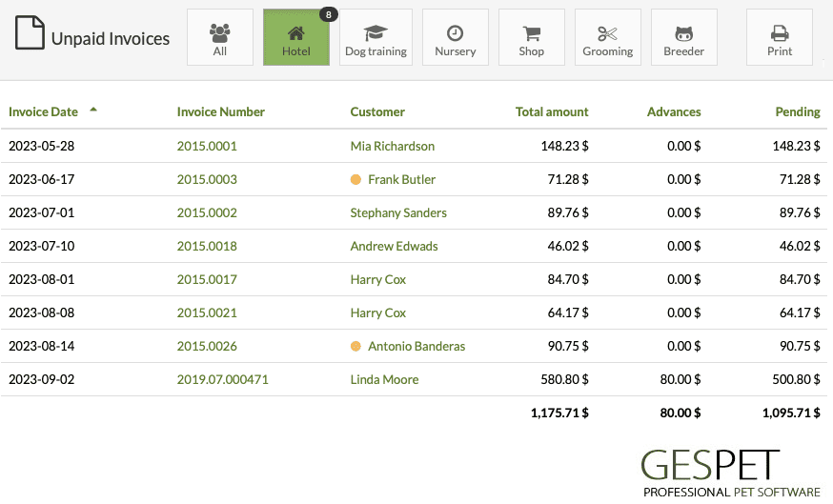Switch to the Nursery clock filter

point(456,37)
